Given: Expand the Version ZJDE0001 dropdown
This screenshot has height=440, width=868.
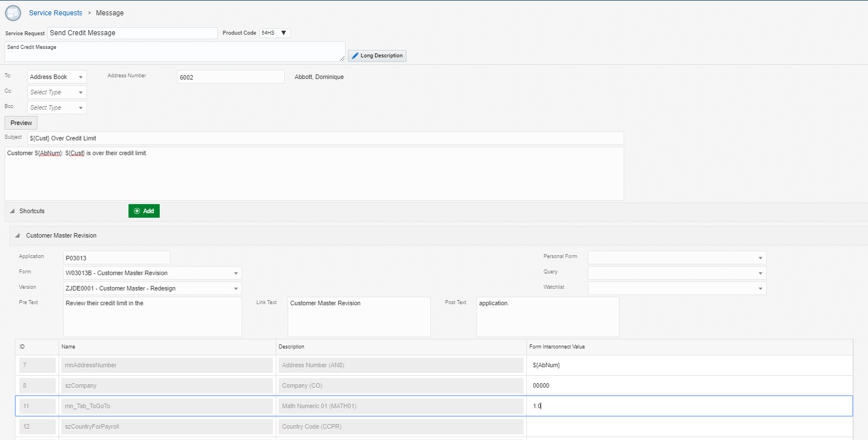Looking at the screenshot, I should point(235,288).
